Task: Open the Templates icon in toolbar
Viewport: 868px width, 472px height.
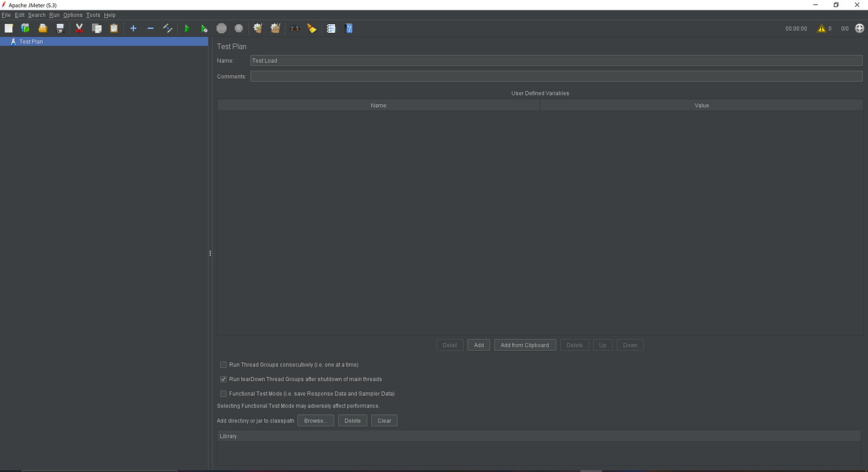Action: (x=25, y=29)
